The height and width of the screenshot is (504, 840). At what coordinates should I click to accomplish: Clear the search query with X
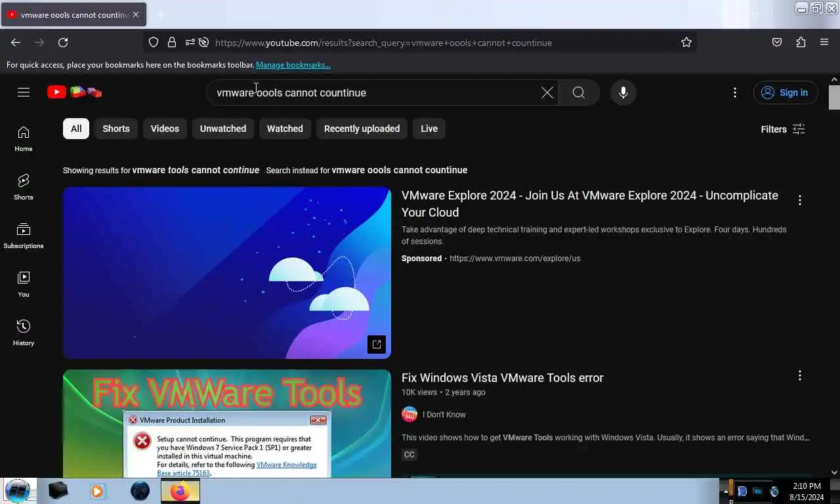[x=547, y=93]
